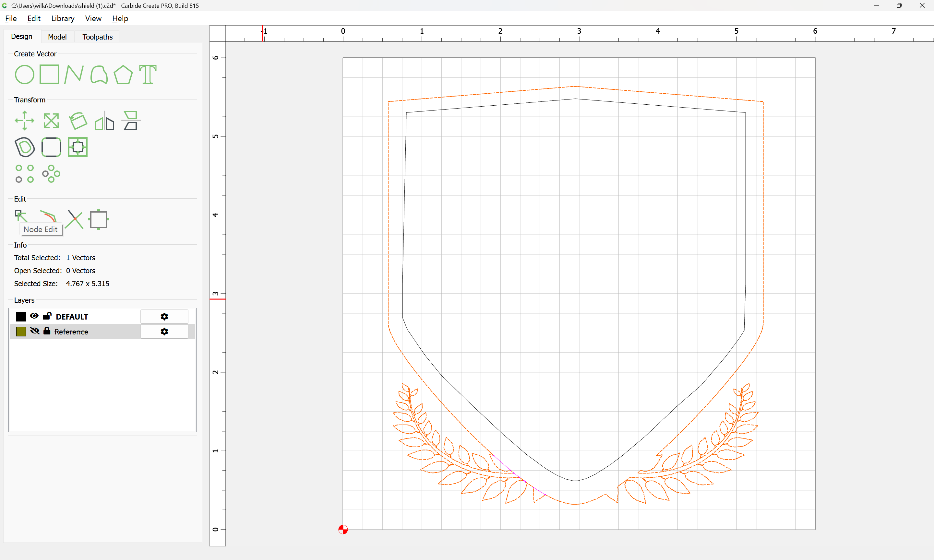Unlock the Reference layer padlock
934x560 pixels.
(x=47, y=331)
